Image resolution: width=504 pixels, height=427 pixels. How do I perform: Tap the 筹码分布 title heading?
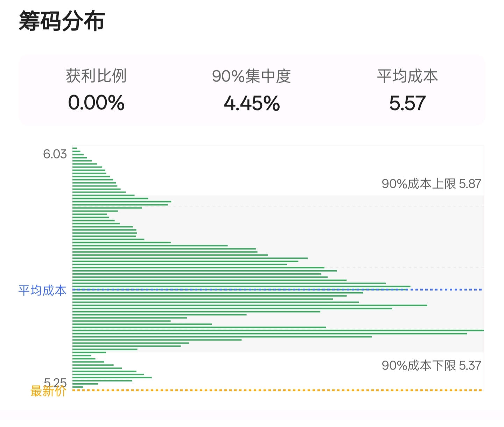(x=62, y=22)
